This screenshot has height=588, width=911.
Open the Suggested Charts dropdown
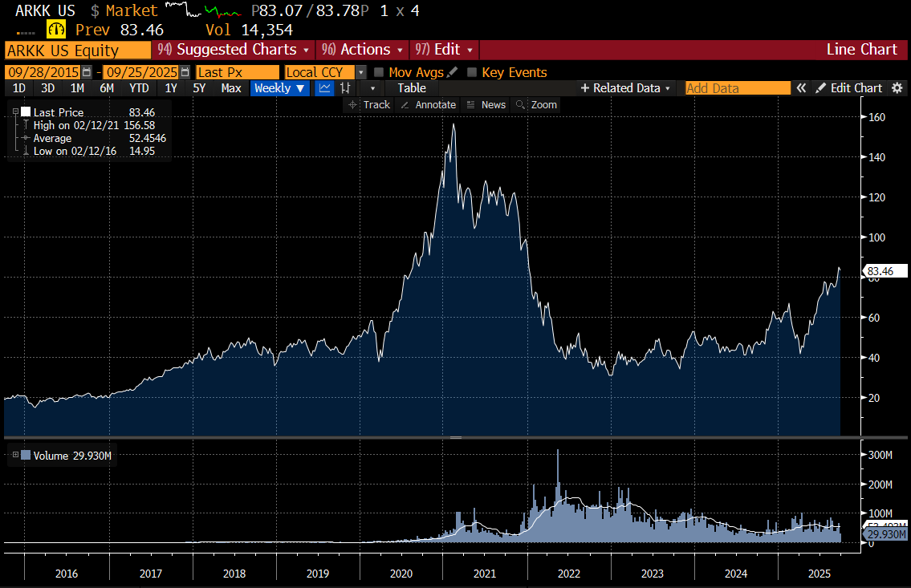coord(234,50)
